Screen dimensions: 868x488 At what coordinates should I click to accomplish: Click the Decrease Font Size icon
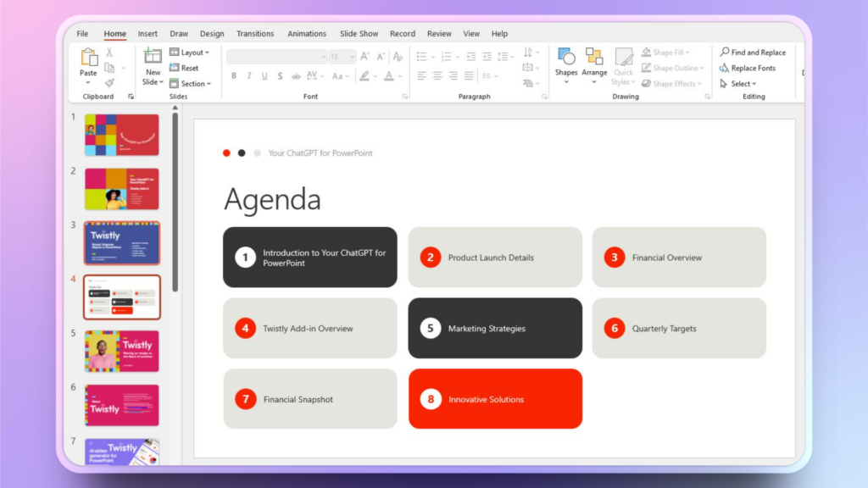(381, 57)
